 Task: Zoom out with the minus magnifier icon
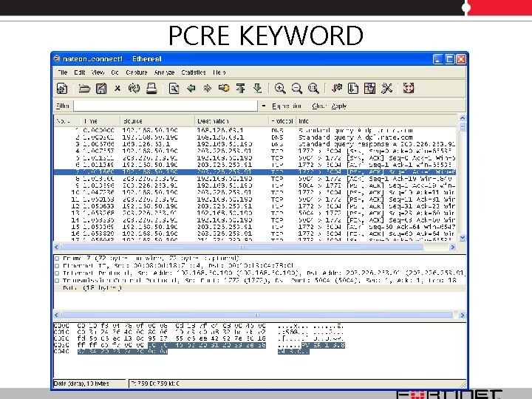point(296,89)
